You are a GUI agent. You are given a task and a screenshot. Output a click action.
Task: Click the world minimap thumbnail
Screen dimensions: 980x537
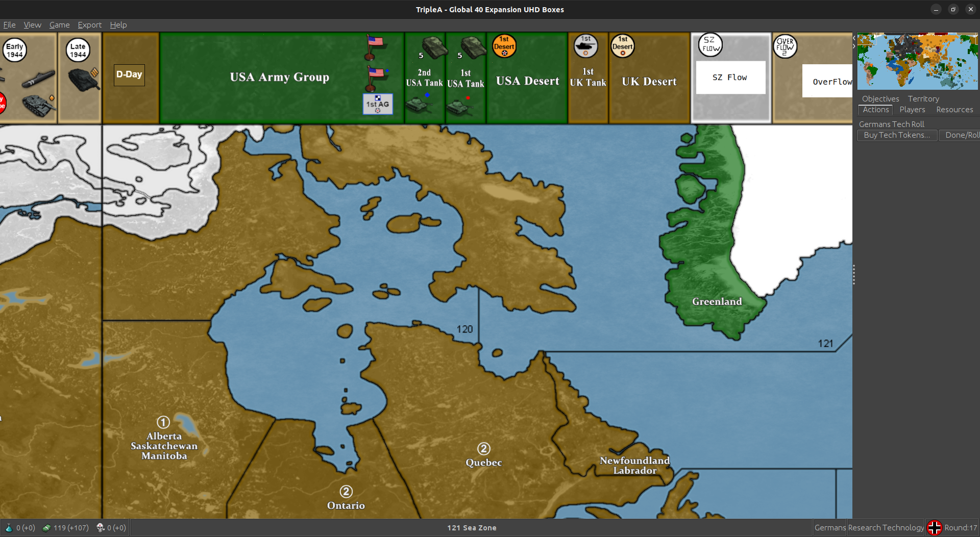point(917,61)
